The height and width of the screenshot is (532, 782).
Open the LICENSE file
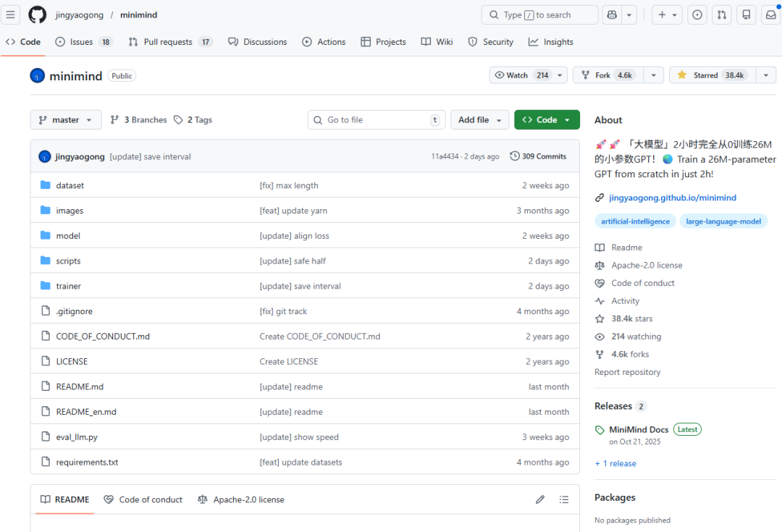click(x=72, y=361)
